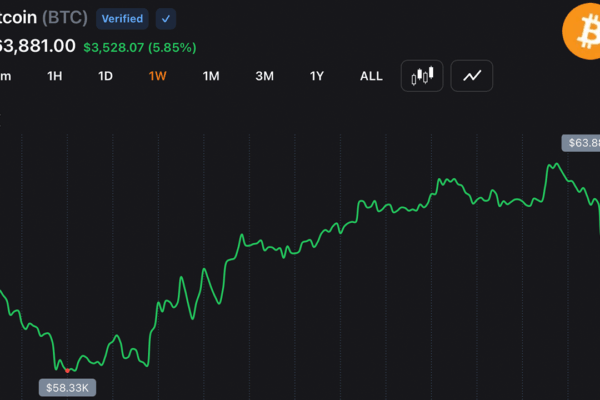Switch to candlestick chart view
This screenshot has height=400, width=600.
(x=422, y=76)
